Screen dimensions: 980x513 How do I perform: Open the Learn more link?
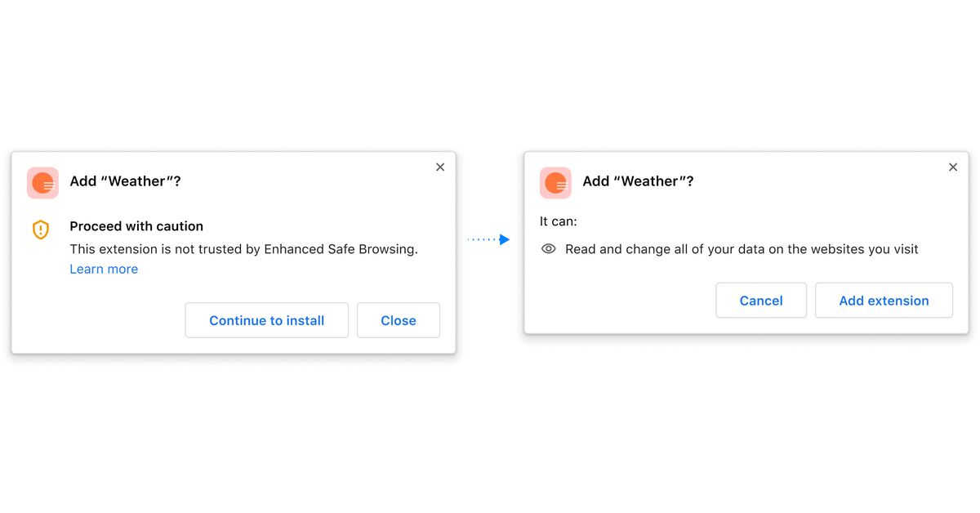(104, 269)
